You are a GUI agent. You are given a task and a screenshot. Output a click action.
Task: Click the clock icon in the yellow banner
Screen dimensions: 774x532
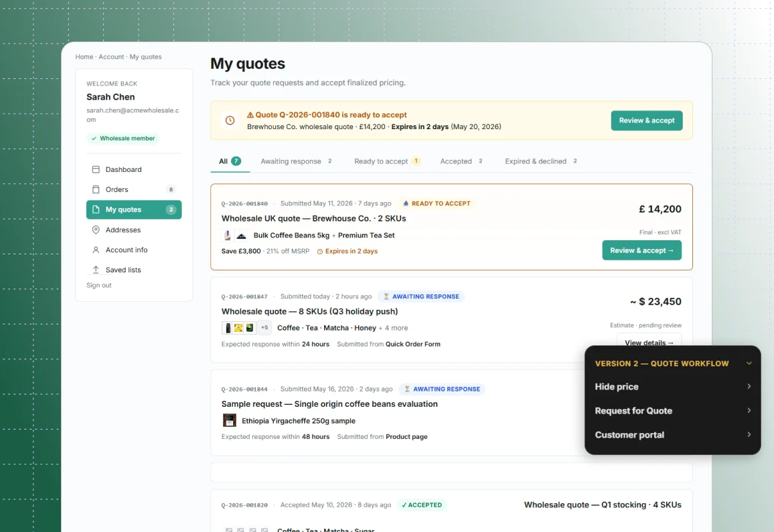[230, 120]
